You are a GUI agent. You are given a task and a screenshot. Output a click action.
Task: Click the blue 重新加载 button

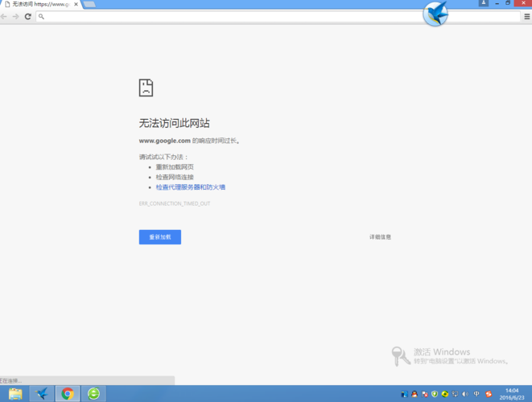coord(160,237)
